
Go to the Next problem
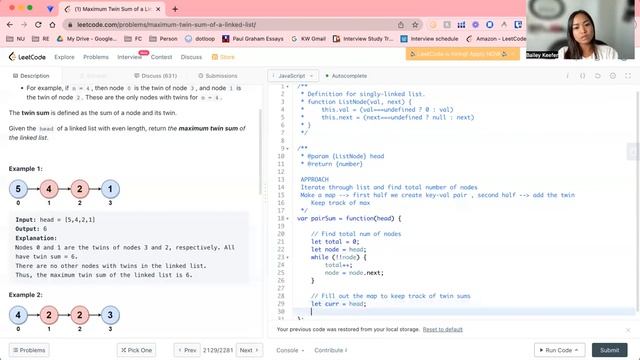249,350
